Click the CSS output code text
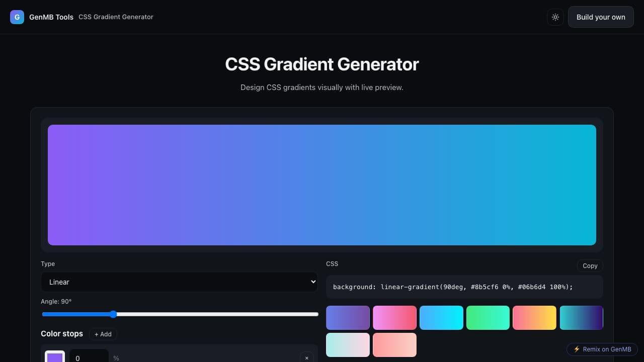Viewport: 644px width, 362px height. click(453, 287)
